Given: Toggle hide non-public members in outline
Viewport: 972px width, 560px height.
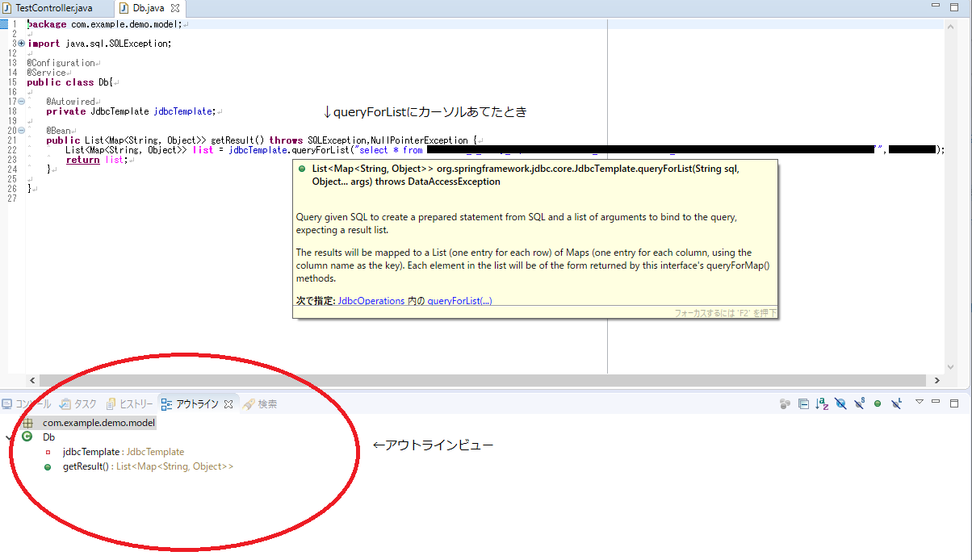Looking at the screenshot, I should click(x=878, y=403).
